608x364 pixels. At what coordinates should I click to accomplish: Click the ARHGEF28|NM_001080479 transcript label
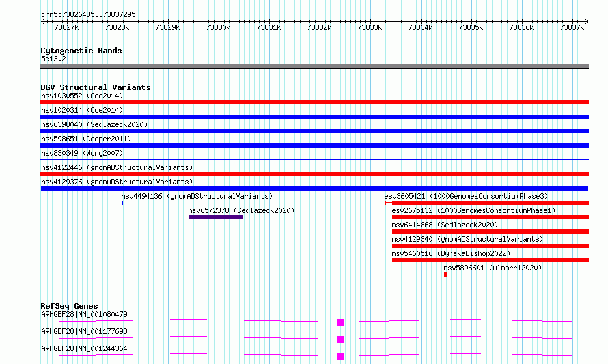84,314
